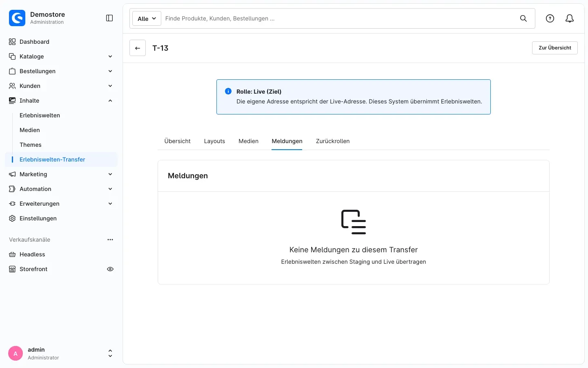Image resolution: width=588 pixels, height=368 pixels.
Task: Click the Zur Übersicht button
Action: tap(555, 48)
